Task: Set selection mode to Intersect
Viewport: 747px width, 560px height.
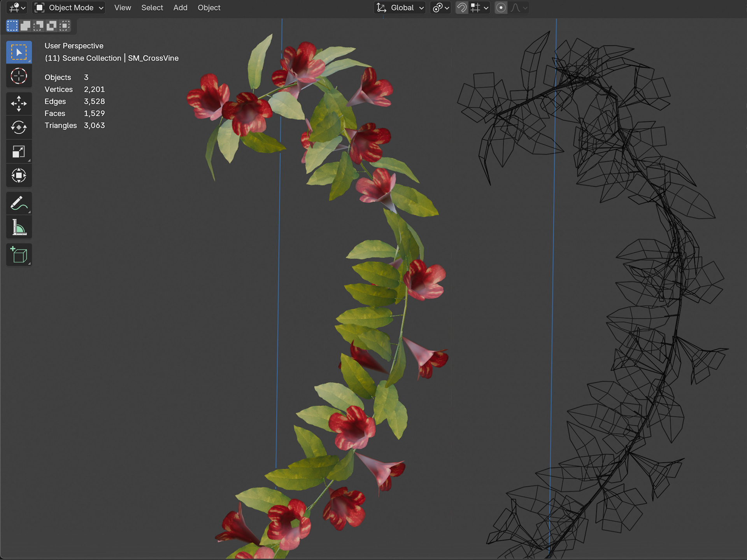Action: (x=65, y=26)
